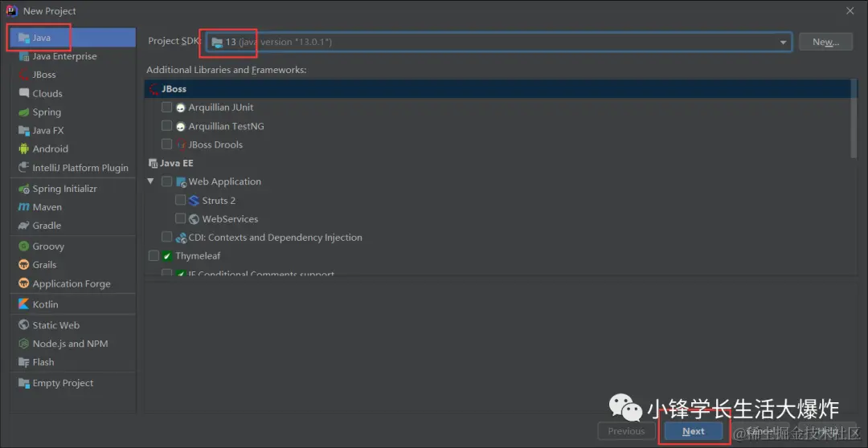Enable CDI: Contexts and Dependency Injection checkbox

[166, 238]
